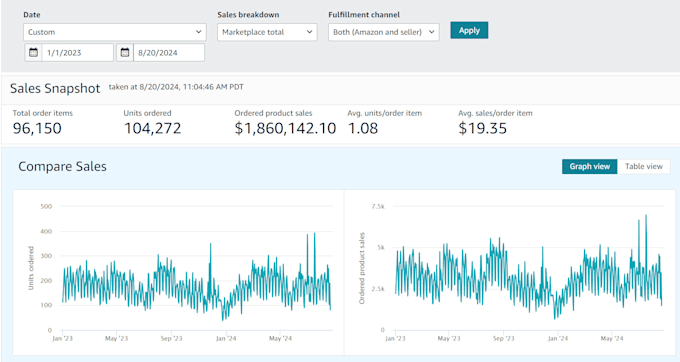Switch to Graph view
This screenshot has height=362, width=680.
[589, 166]
